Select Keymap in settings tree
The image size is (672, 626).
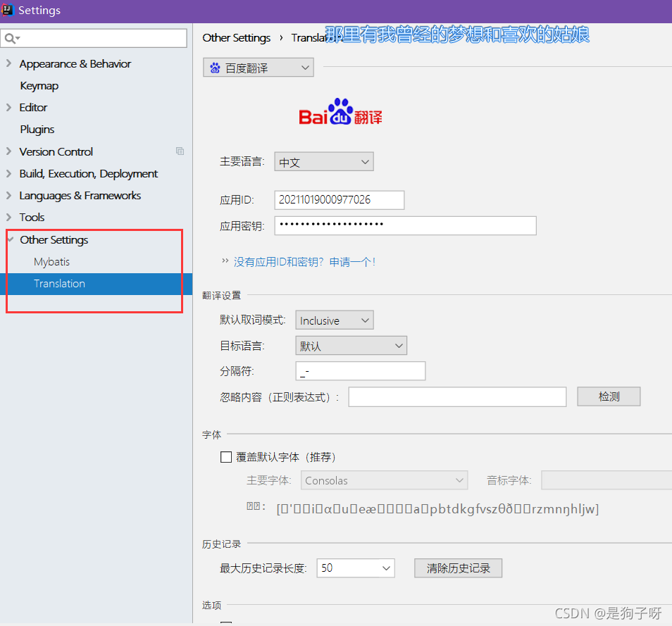point(39,86)
